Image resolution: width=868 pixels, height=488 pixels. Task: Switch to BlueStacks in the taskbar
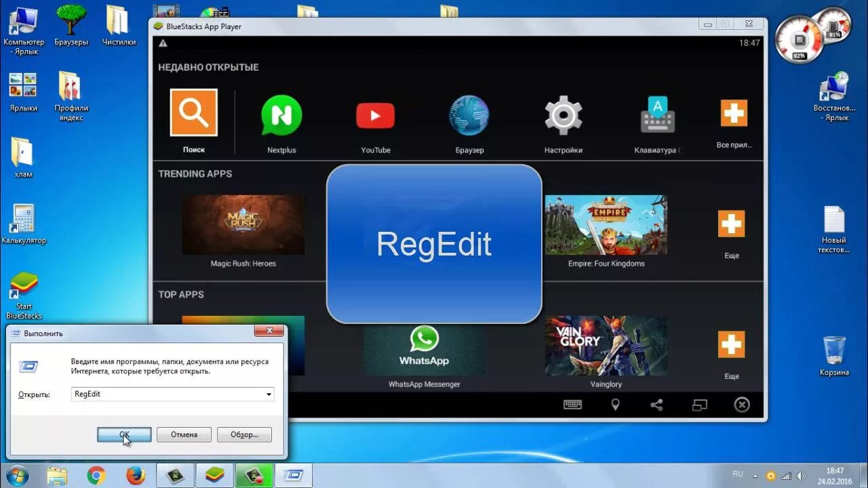215,476
